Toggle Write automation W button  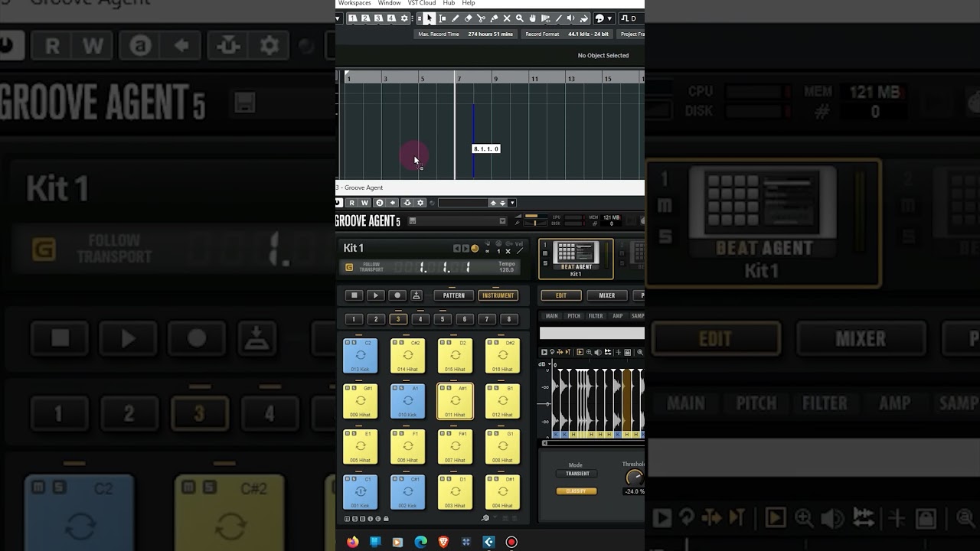click(364, 203)
